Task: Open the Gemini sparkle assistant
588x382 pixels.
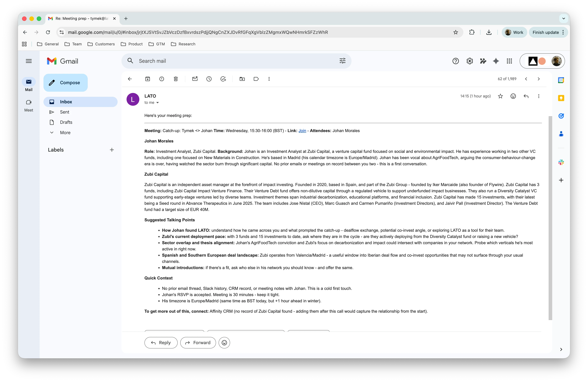Action: click(496, 61)
